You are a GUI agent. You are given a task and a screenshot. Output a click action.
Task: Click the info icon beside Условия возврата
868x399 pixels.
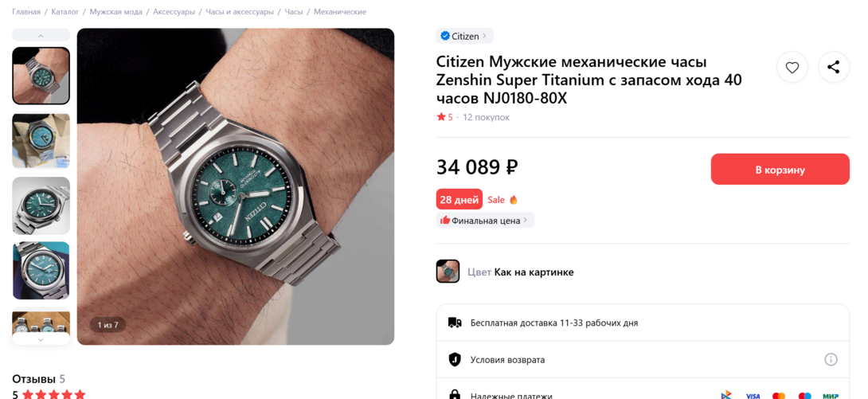coord(831,360)
